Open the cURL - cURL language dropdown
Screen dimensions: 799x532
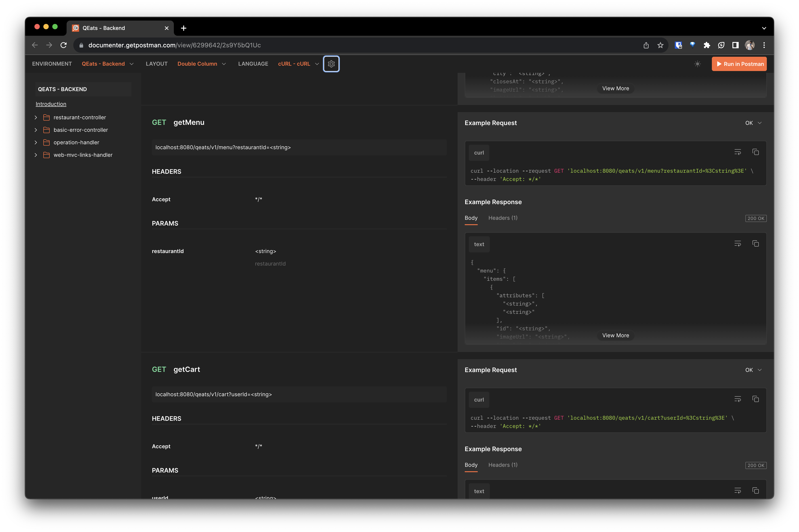click(298, 64)
